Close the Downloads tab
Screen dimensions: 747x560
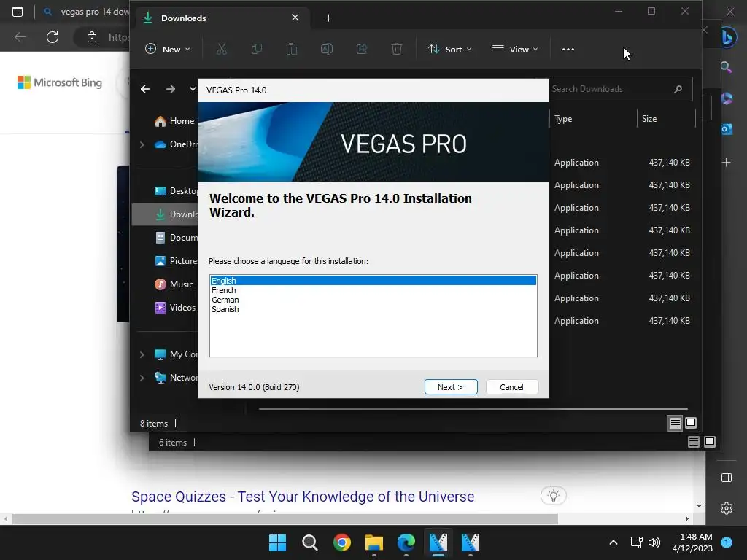coord(295,17)
